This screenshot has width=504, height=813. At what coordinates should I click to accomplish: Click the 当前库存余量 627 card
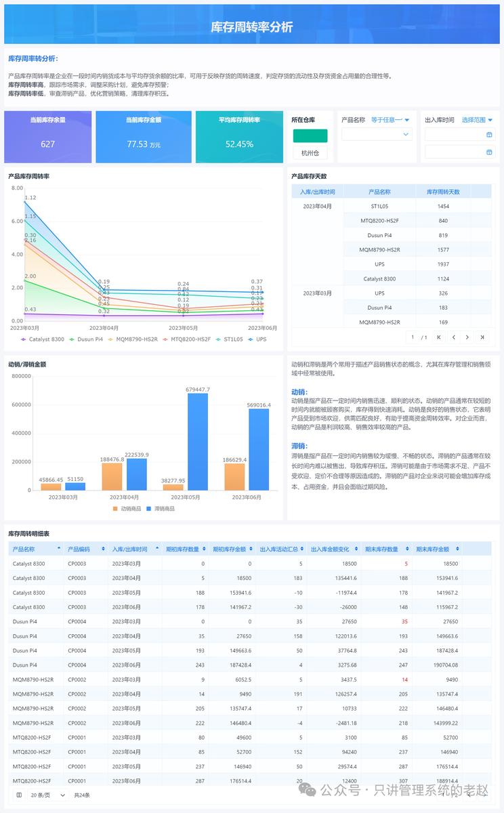[x=47, y=136]
